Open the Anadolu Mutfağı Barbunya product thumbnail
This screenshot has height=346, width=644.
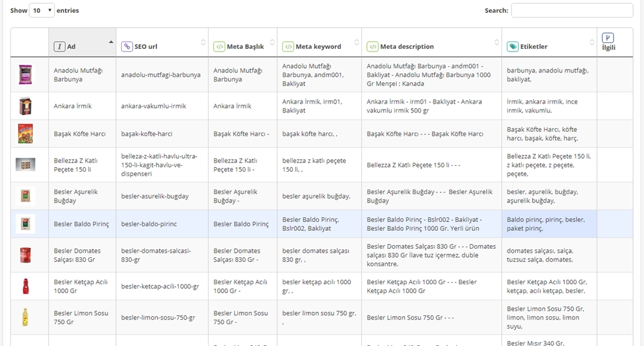pos(26,75)
